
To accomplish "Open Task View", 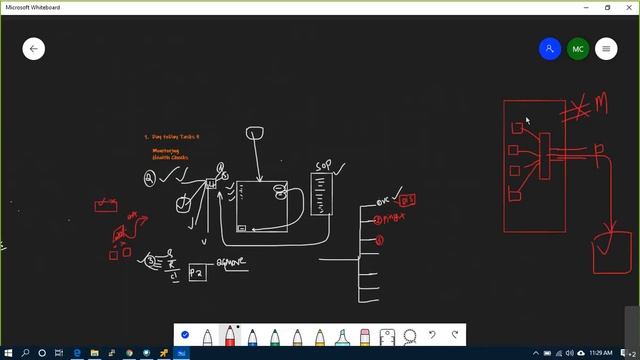I will 59,353.
